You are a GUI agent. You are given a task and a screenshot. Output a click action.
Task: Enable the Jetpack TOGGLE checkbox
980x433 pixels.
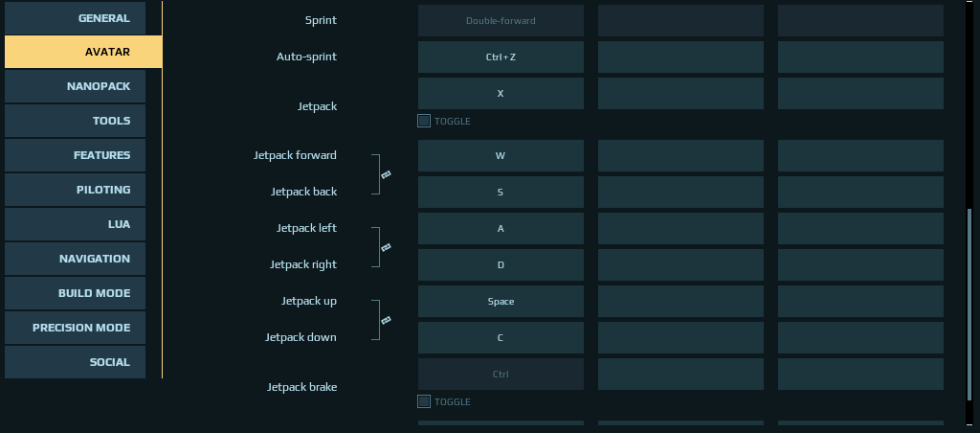click(424, 121)
